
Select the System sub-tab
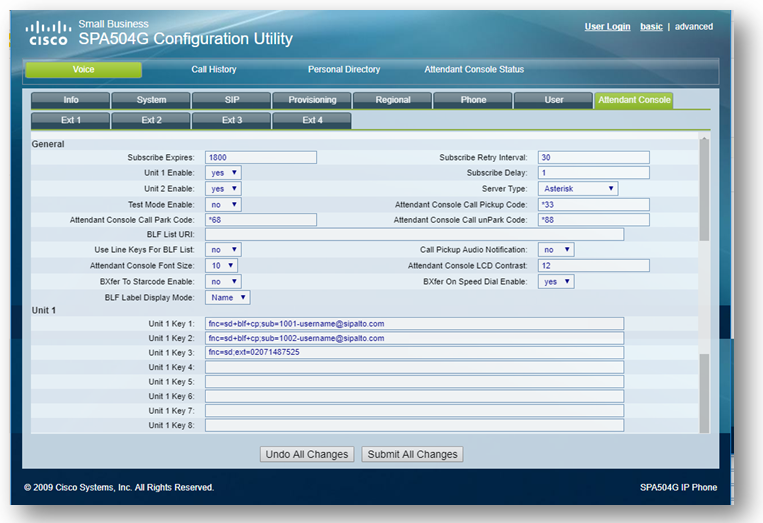(151, 100)
